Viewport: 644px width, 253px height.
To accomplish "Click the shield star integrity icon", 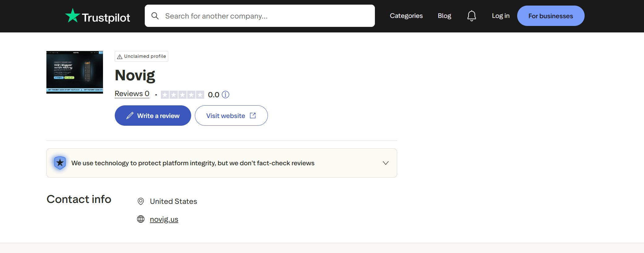I will click(x=60, y=163).
